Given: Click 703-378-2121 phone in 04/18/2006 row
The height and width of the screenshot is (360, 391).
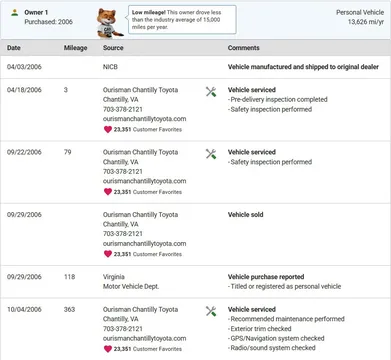Looking at the screenshot, I should [123, 109].
